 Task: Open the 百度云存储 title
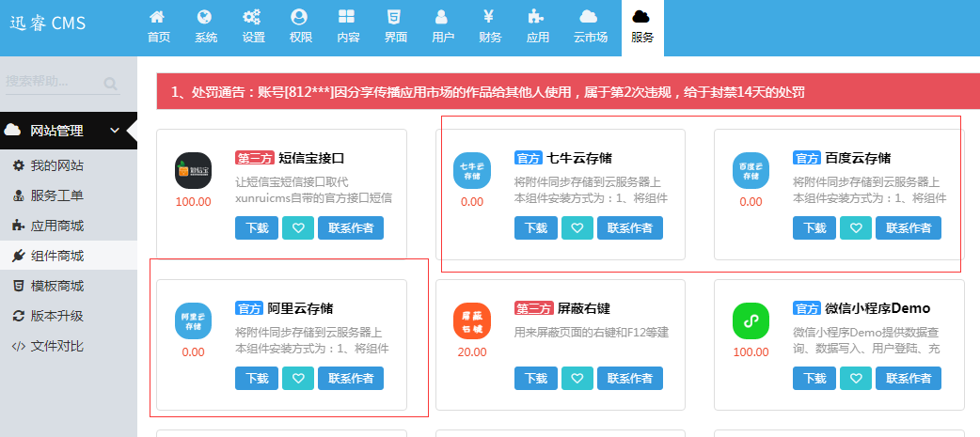(x=858, y=158)
